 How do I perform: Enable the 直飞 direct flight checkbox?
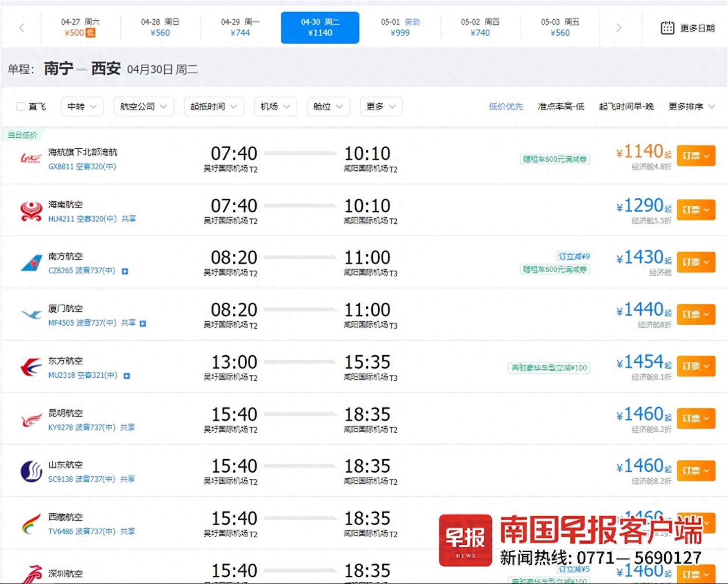click(21, 107)
